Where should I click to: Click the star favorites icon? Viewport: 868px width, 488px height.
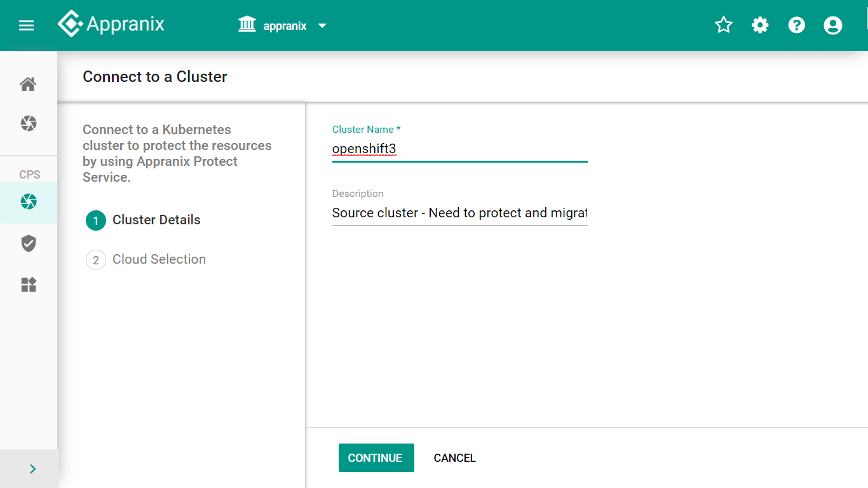click(724, 25)
